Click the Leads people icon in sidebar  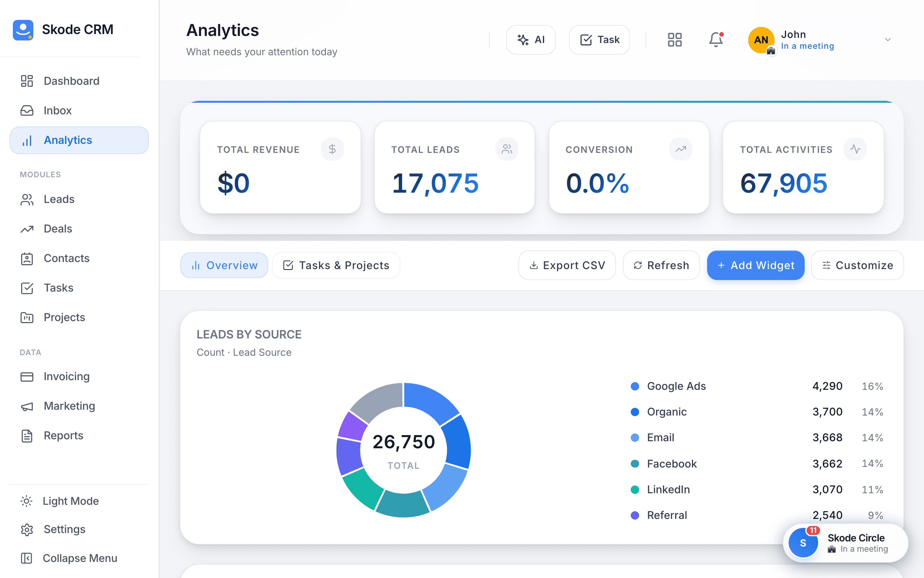pyautogui.click(x=27, y=199)
